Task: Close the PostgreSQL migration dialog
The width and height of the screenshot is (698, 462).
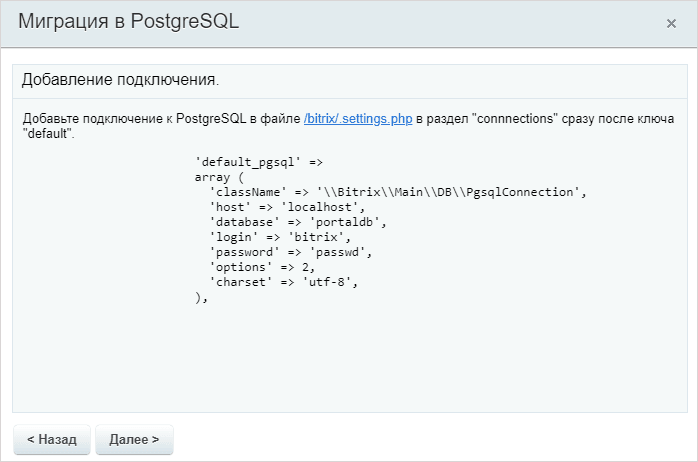Action: point(671,23)
